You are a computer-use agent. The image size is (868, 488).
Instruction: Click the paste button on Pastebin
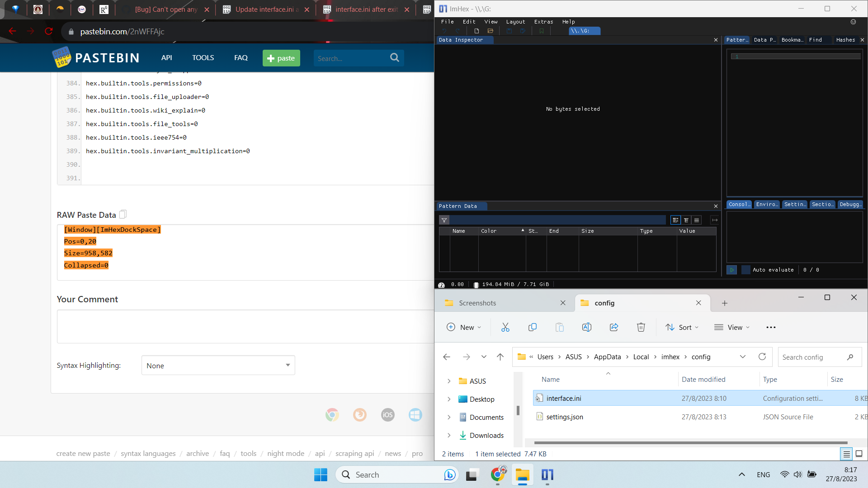(x=281, y=58)
